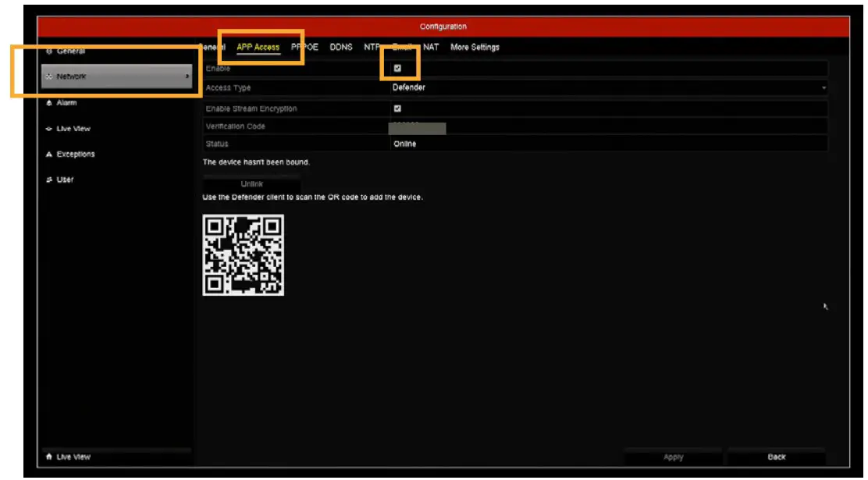Toggle the Enable checkbox
The height and width of the screenshot is (480, 868).
(397, 68)
